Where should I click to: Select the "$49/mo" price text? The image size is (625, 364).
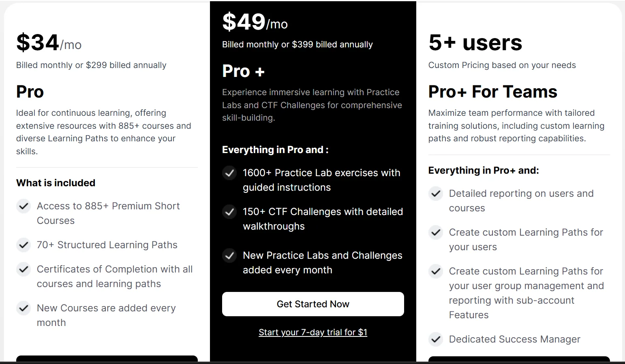point(255,22)
